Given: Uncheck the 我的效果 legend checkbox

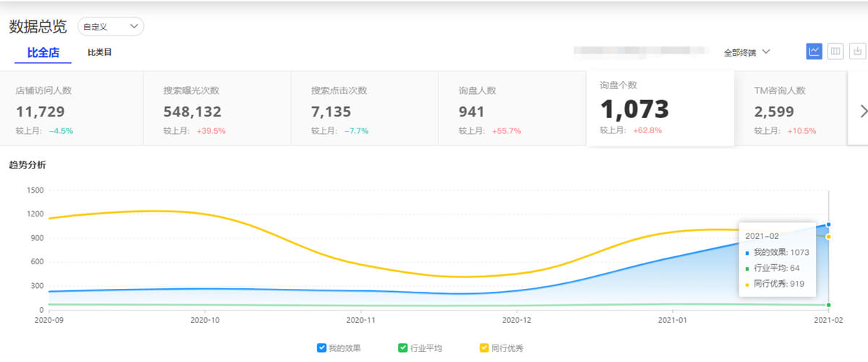Looking at the screenshot, I should 322,348.
